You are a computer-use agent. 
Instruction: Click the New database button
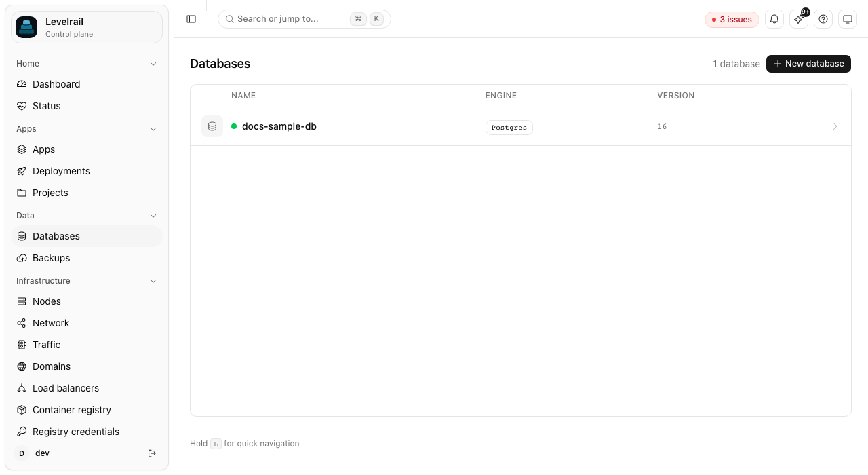click(x=808, y=64)
